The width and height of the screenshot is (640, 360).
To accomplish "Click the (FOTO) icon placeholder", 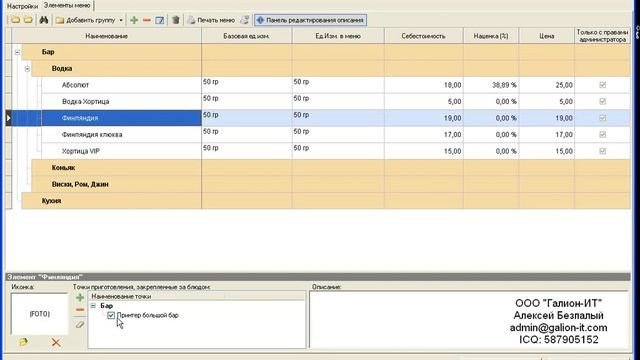I will [40, 313].
